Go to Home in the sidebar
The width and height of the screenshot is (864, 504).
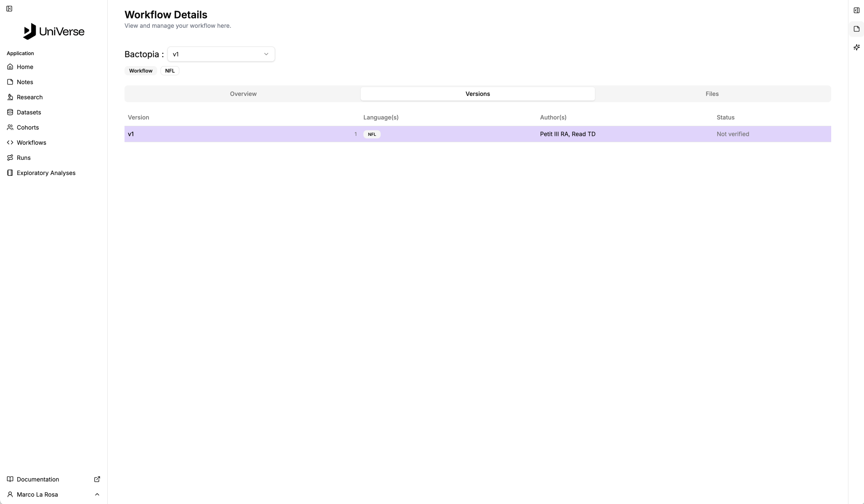(x=25, y=67)
